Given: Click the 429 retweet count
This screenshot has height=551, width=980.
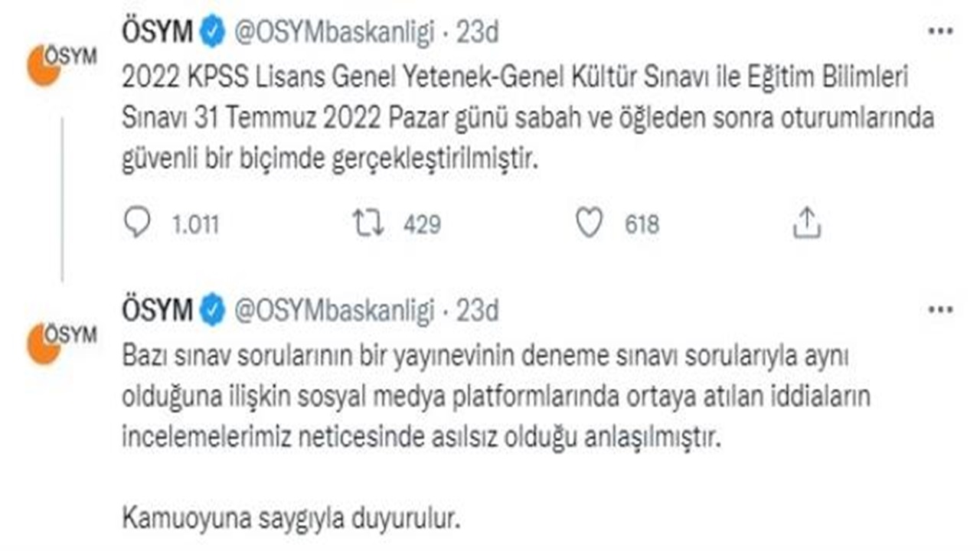Looking at the screenshot, I should click(422, 224).
